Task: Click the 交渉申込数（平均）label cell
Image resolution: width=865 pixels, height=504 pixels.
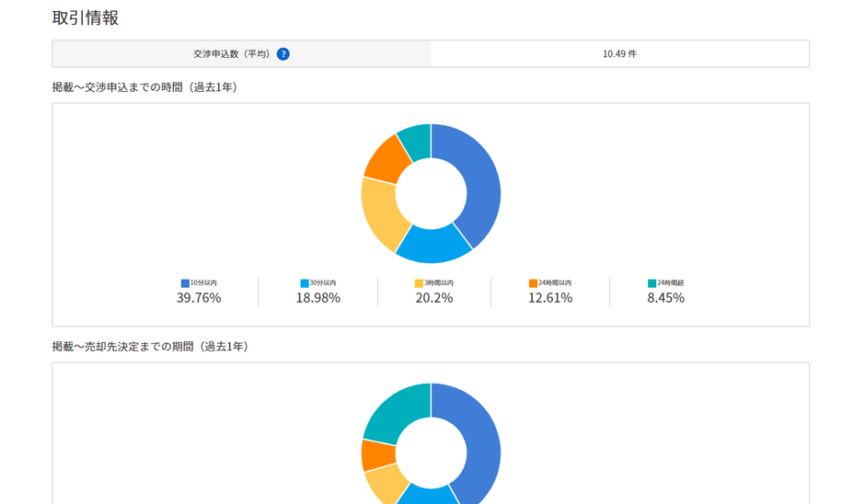Action: tap(242, 54)
